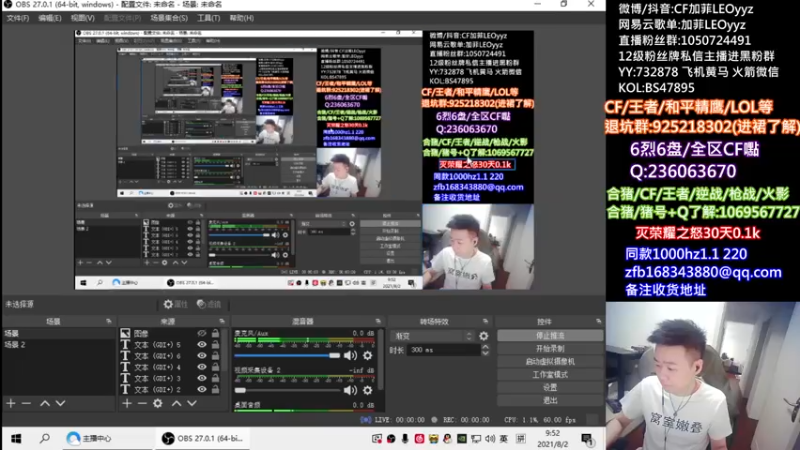Viewport: 800px width, 450px height.
Task: Move scene down with the down arrow
Action: [x=60, y=403]
